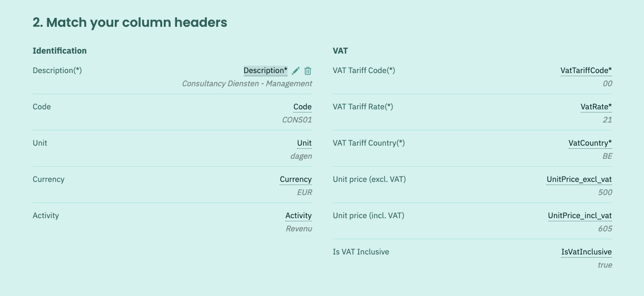Viewport: 644px width, 296px height.
Task: Click the pencil edit icon beside Description*
Action: pos(296,71)
